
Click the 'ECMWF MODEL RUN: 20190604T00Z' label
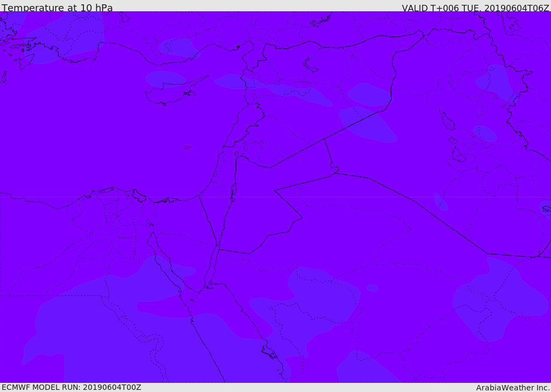pos(72,387)
